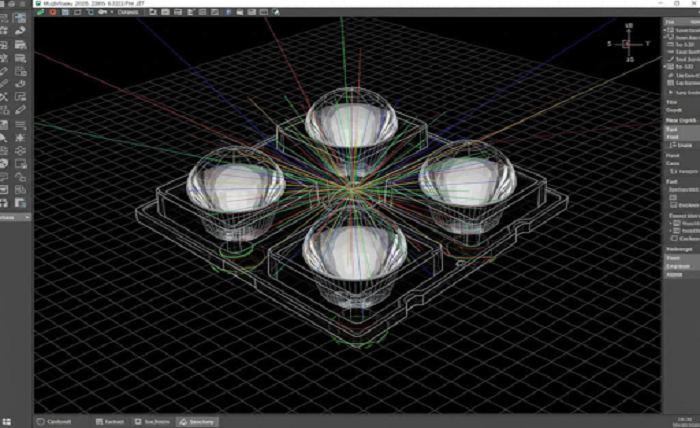Open the first bottom tab with circle icon
Viewport: 700px width, 428px height.
[55, 421]
